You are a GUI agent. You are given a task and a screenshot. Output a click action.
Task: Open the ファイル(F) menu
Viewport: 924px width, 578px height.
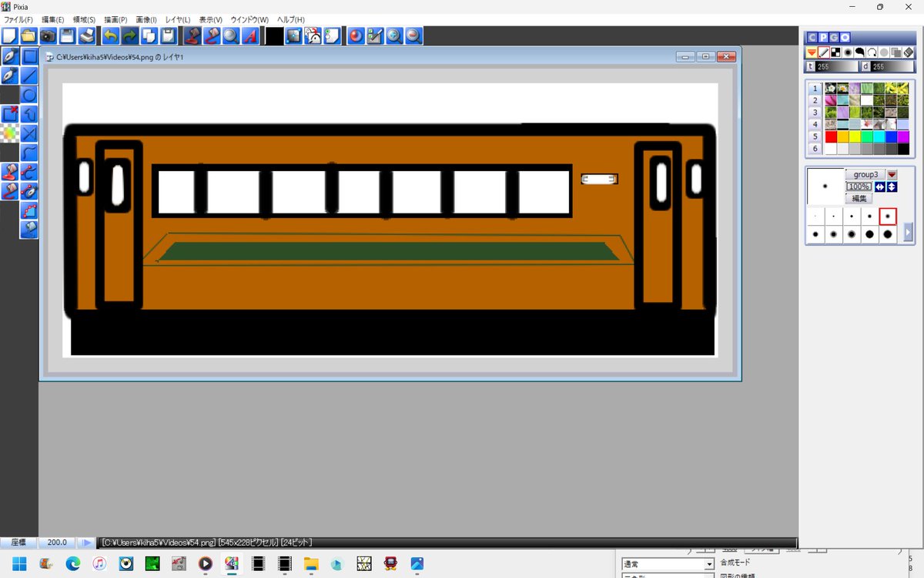pyautogui.click(x=18, y=19)
